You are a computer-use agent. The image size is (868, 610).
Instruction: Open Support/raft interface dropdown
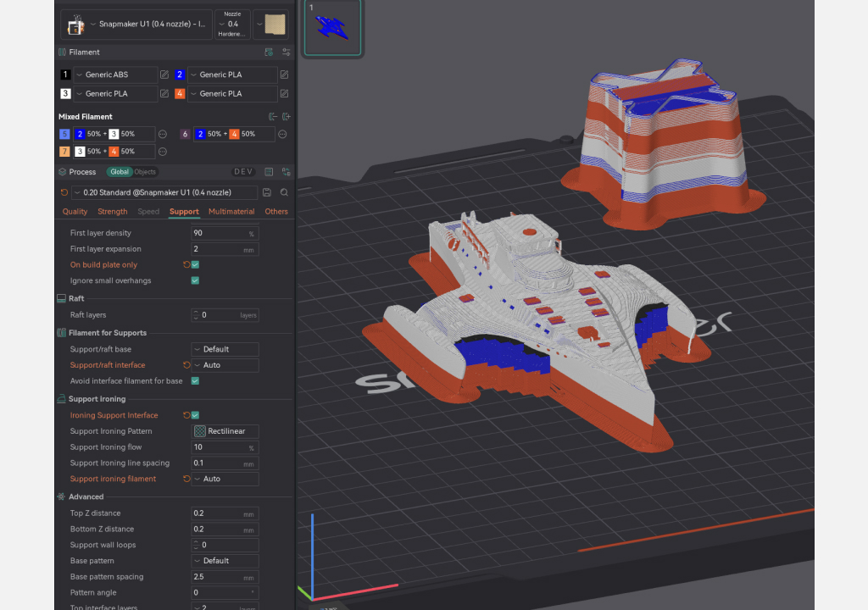pos(225,365)
